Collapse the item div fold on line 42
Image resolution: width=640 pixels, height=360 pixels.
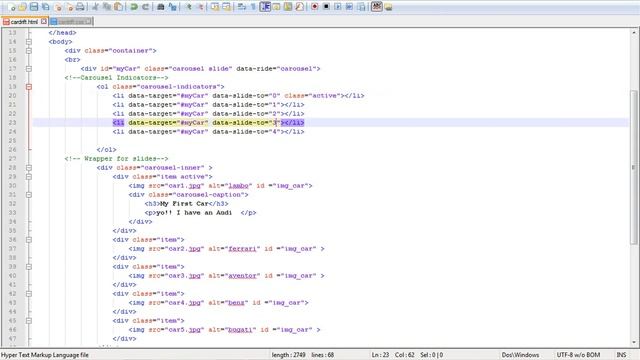(29, 293)
